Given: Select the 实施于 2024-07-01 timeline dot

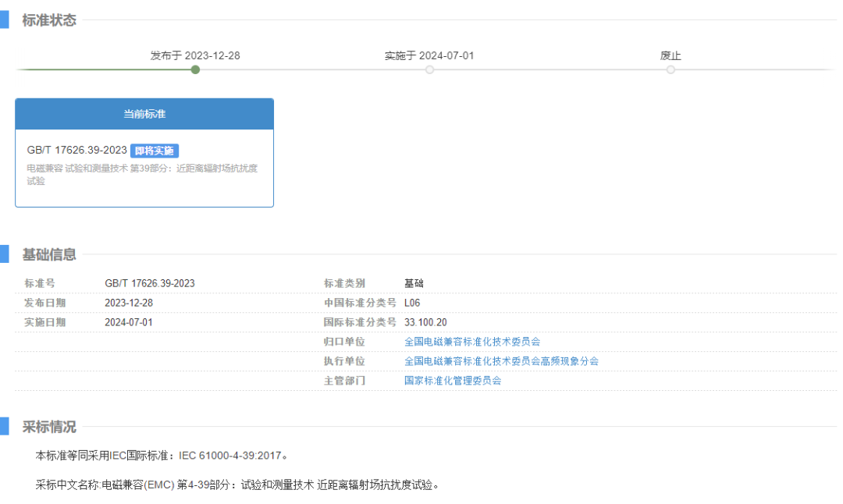Looking at the screenshot, I should click(x=429, y=69).
